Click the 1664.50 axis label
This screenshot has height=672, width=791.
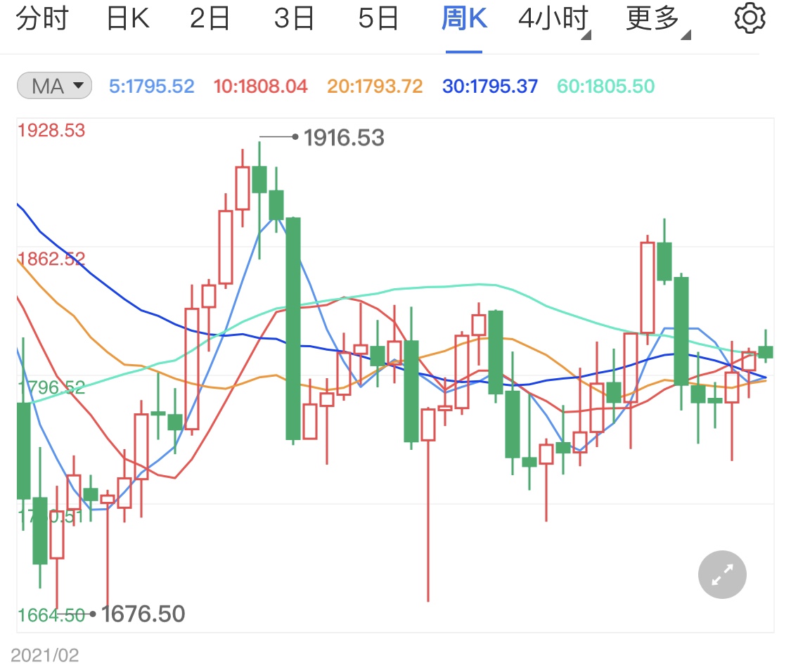pos(51,615)
